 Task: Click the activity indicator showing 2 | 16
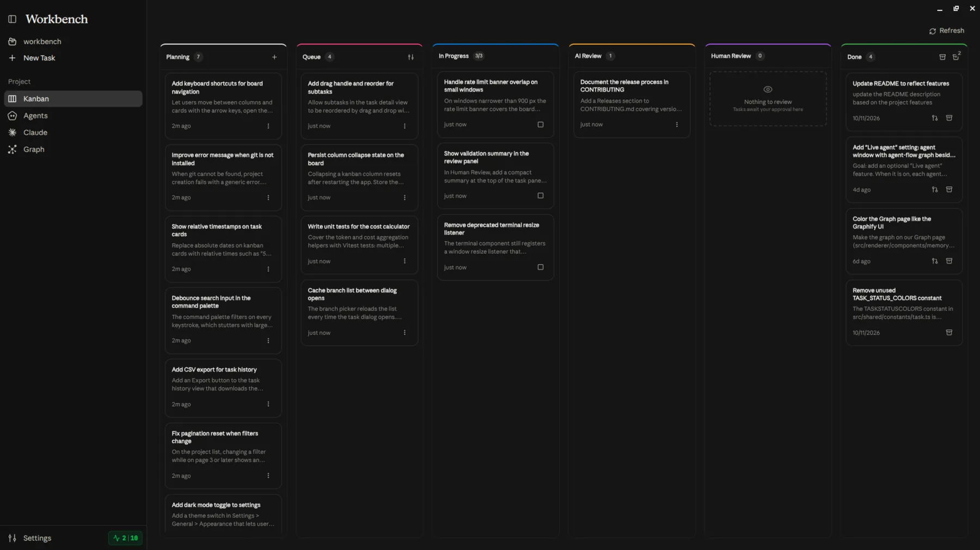tap(125, 538)
